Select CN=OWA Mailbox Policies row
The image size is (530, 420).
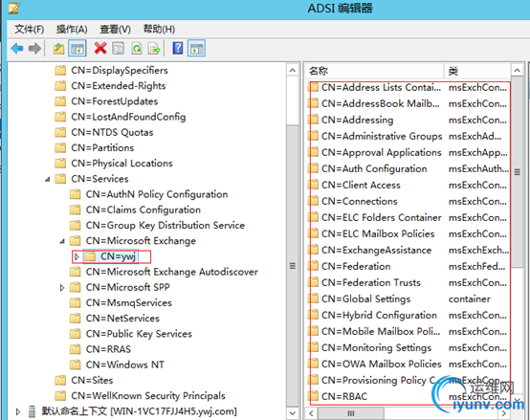(409, 364)
